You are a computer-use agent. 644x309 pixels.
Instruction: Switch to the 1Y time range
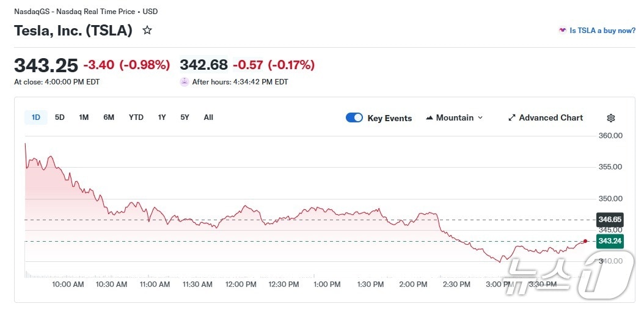[162, 117]
